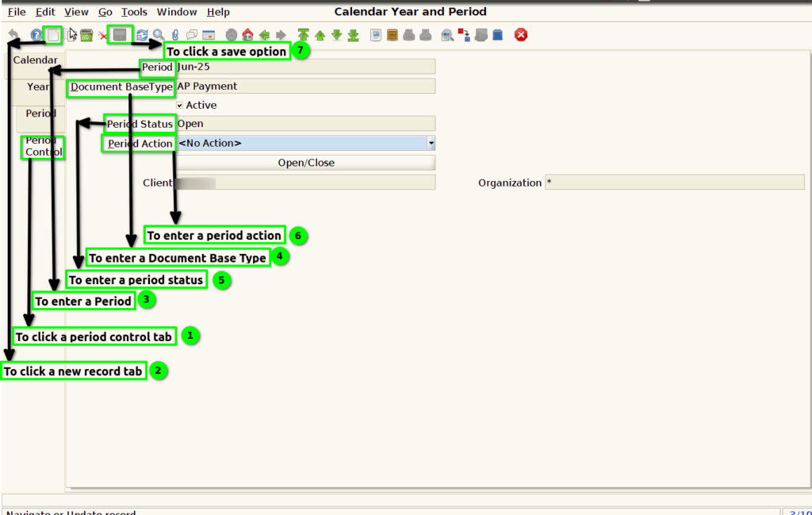Screen dimensions: 812x515
Task: Click the second Print printer icon
Action: [426, 35]
